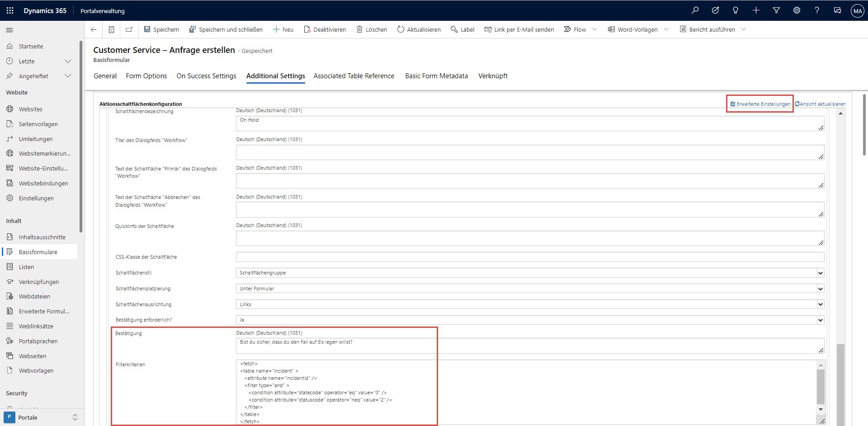Click the Flow command

[575, 29]
